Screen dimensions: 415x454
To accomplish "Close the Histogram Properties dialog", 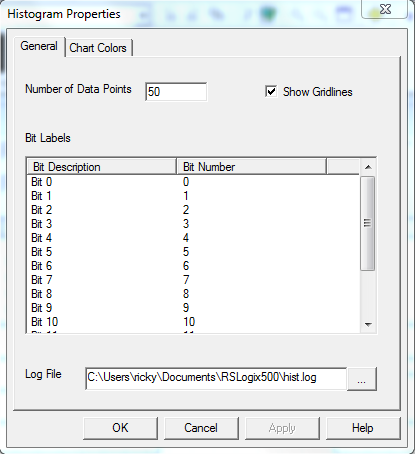I will tap(385, 9).
